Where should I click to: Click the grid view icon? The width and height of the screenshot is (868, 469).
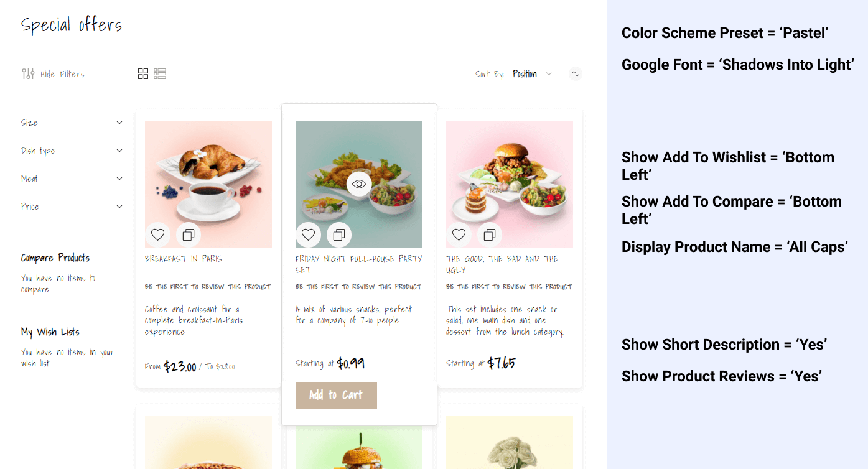143,74
